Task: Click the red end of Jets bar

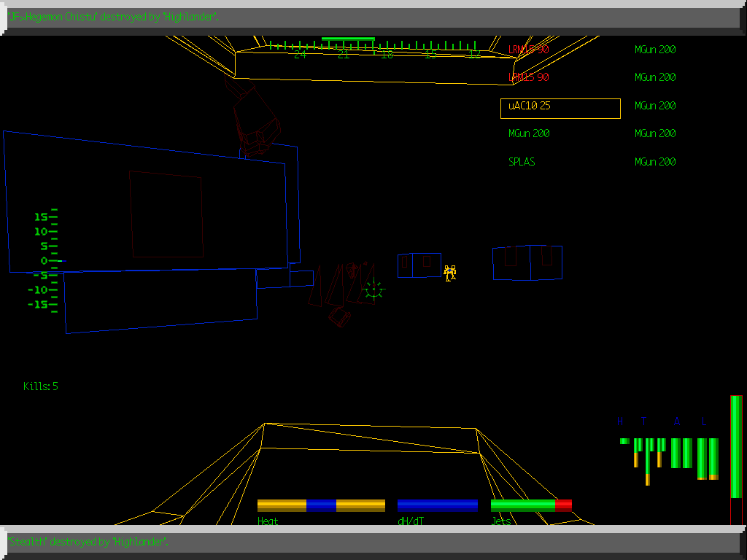Action: (563, 505)
